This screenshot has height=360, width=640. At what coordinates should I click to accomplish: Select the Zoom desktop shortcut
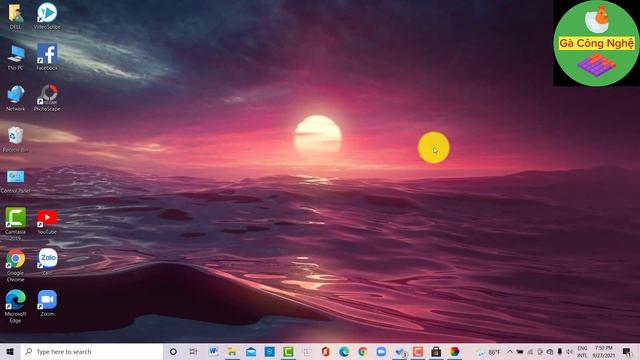47,303
